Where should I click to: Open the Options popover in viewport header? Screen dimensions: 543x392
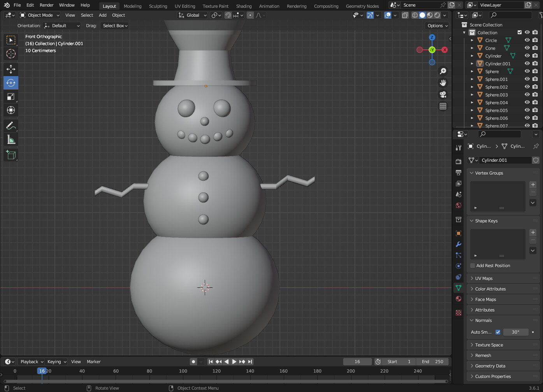437,25
